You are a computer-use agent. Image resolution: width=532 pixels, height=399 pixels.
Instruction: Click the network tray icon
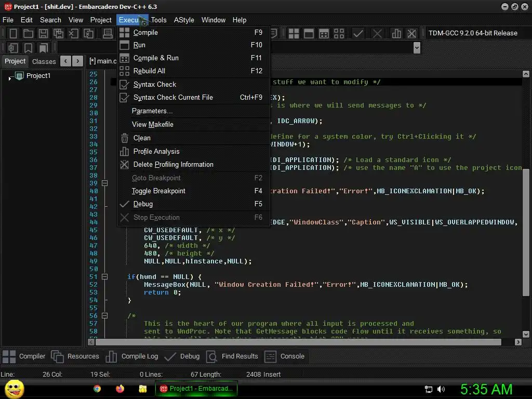(429, 389)
